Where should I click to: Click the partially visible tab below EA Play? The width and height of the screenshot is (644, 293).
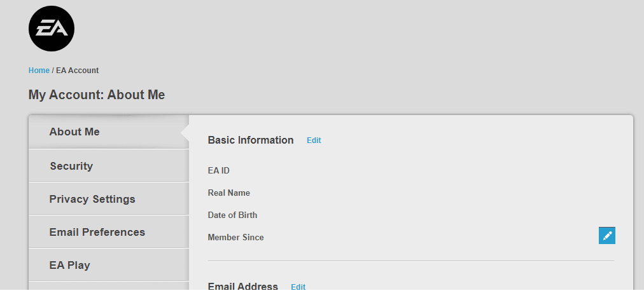click(x=108, y=287)
